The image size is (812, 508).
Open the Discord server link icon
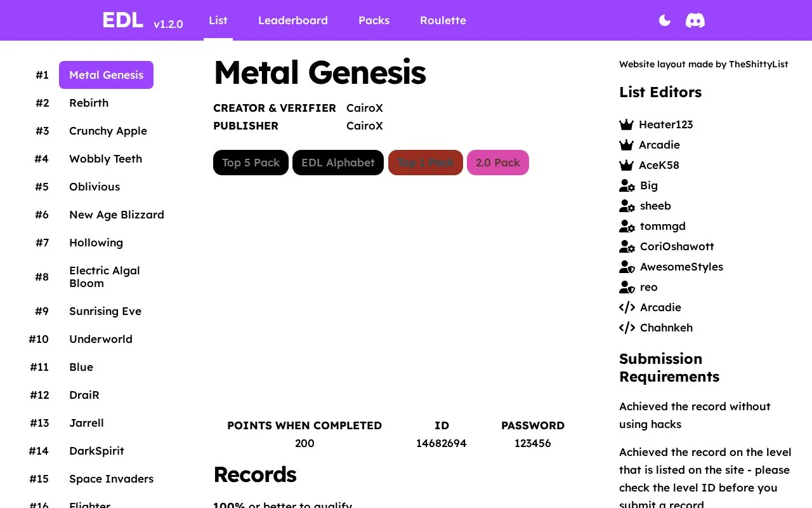695,20
